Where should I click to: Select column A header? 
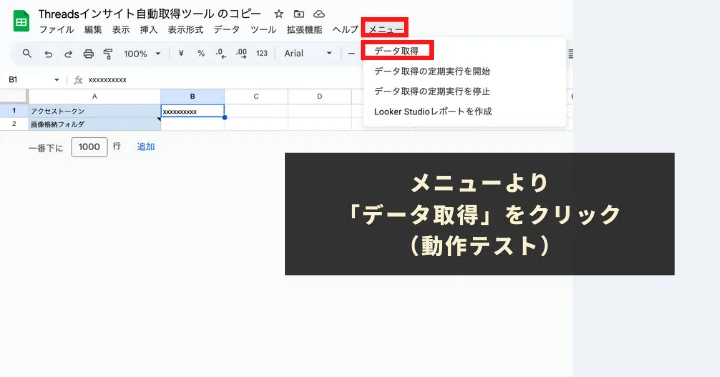coord(95,96)
